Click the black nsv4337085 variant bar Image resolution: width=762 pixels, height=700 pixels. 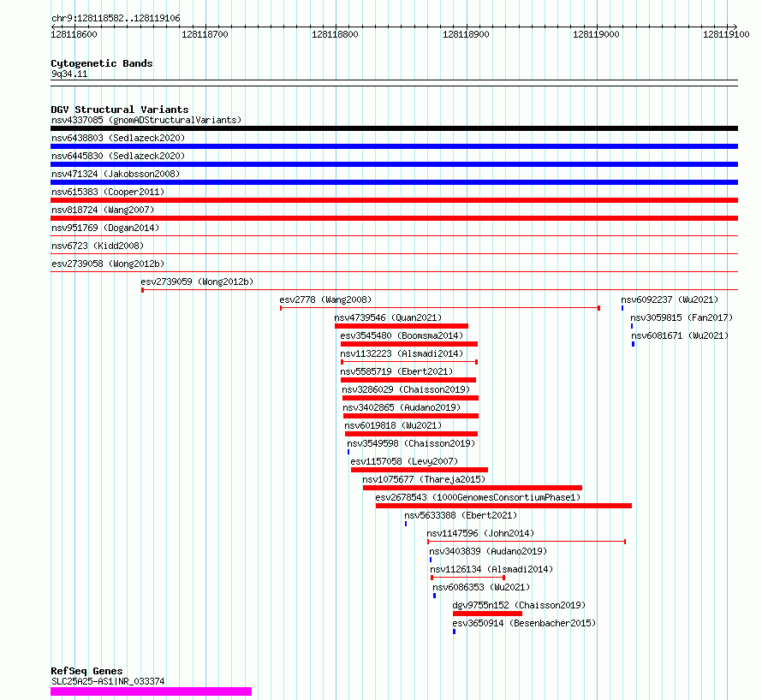point(394,128)
